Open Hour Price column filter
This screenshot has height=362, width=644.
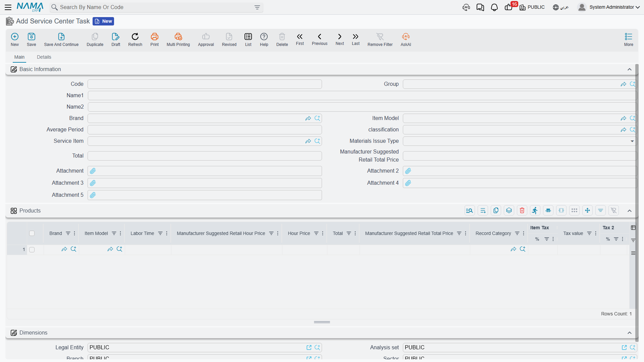tap(316, 233)
